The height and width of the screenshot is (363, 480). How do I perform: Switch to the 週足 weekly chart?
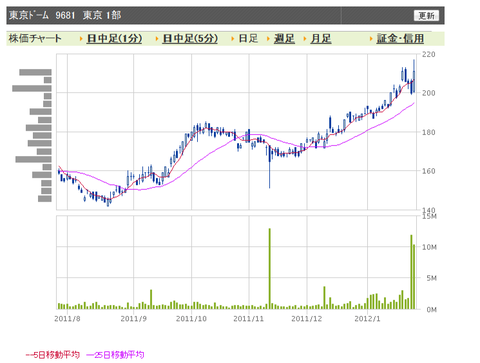[x=284, y=39]
